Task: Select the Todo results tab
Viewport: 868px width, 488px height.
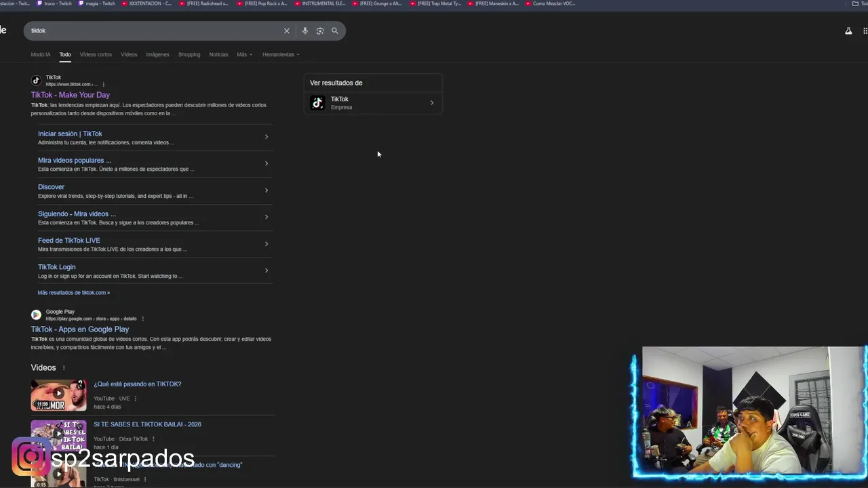Action: (x=65, y=54)
